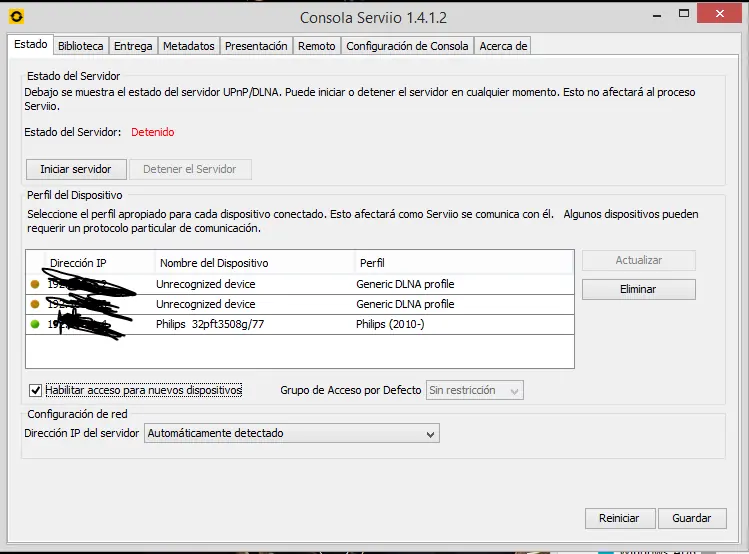Switch to the Biblioteca tab

[x=81, y=46]
